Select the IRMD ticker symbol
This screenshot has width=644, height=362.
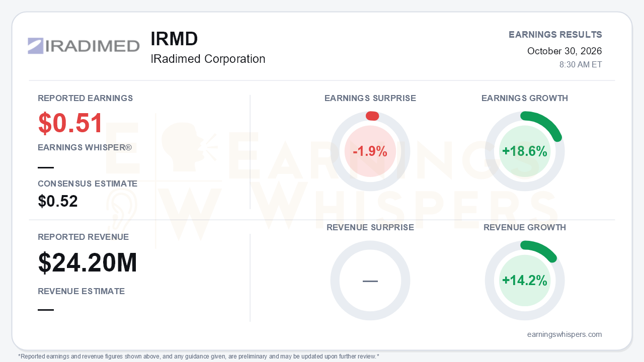[x=174, y=39]
